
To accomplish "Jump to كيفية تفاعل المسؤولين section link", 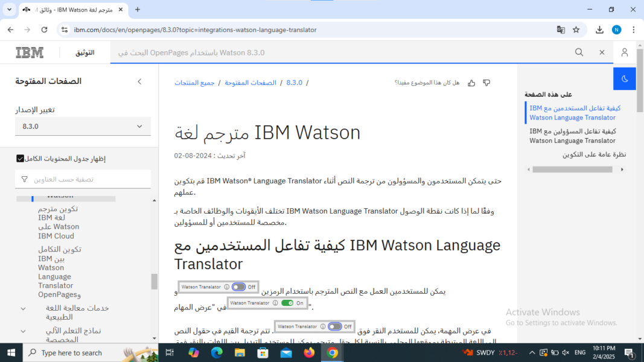I will click(x=573, y=136).
